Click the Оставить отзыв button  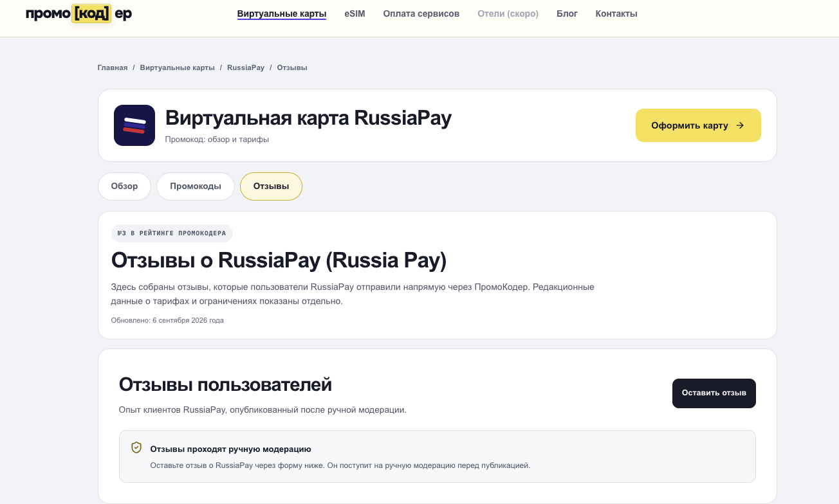pos(714,393)
